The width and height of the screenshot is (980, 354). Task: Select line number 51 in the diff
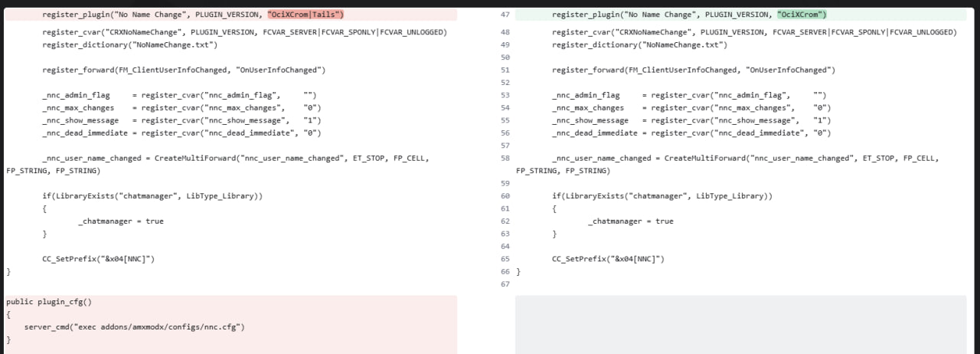pyautogui.click(x=504, y=70)
